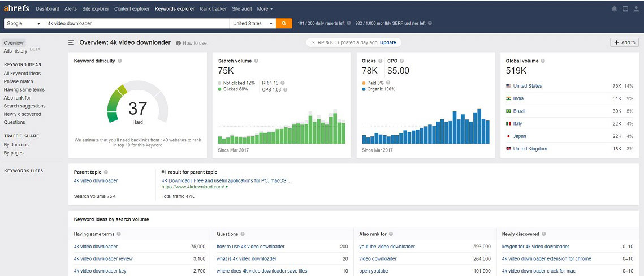Click Also rank for info icon
The height and width of the screenshot is (276, 644).
391,234
